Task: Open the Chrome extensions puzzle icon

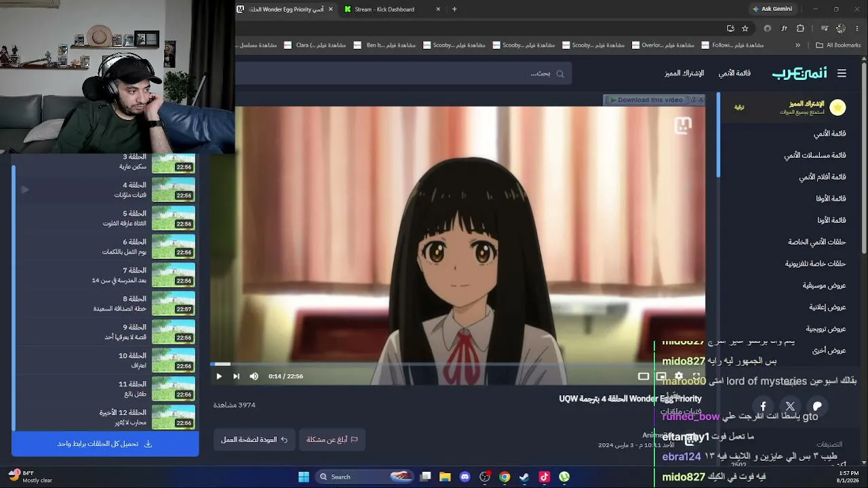Action: point(800,28)
